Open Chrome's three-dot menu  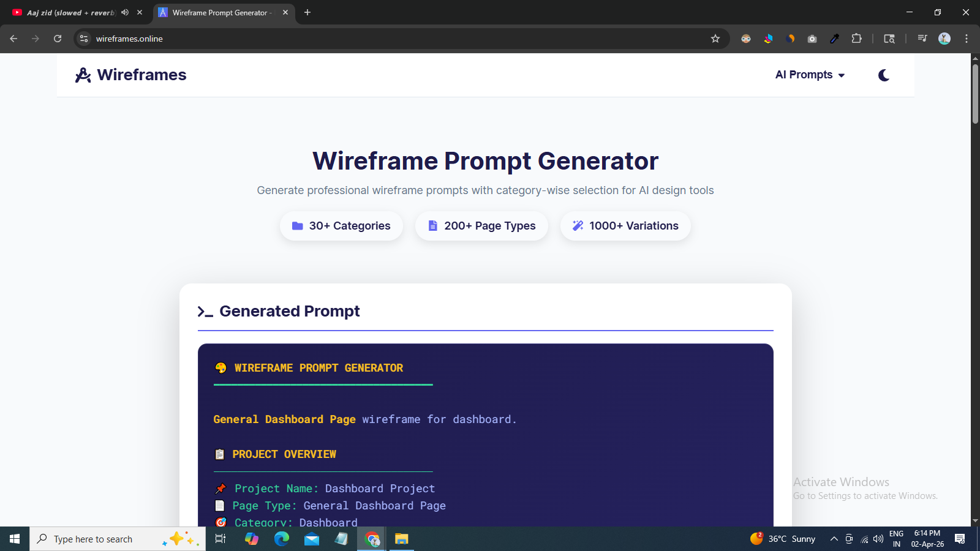point(967,39)
